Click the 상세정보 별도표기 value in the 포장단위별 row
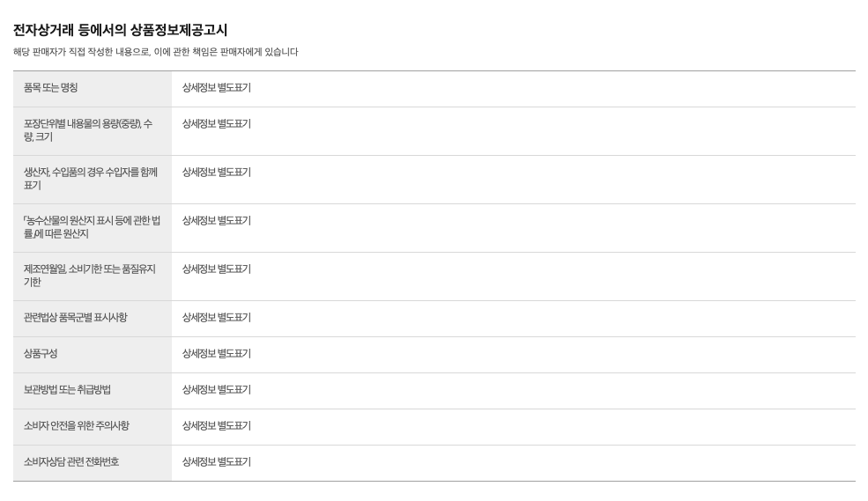The width and height of the screenshot is (868, 501). 217,124
